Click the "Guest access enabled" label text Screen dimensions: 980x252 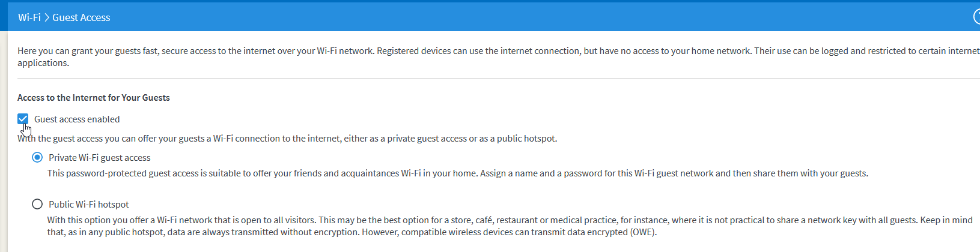tap(77, 119)
